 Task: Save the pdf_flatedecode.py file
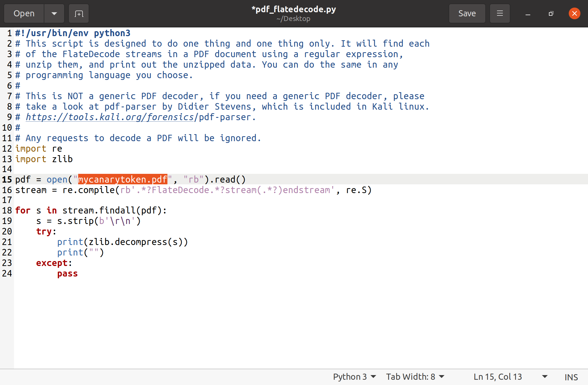[x=467, y=13]
